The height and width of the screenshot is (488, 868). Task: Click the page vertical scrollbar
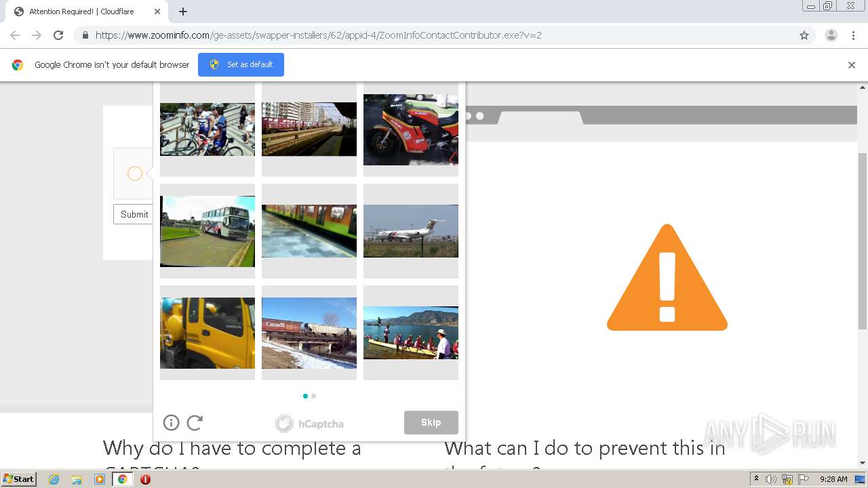click(863, 241)
